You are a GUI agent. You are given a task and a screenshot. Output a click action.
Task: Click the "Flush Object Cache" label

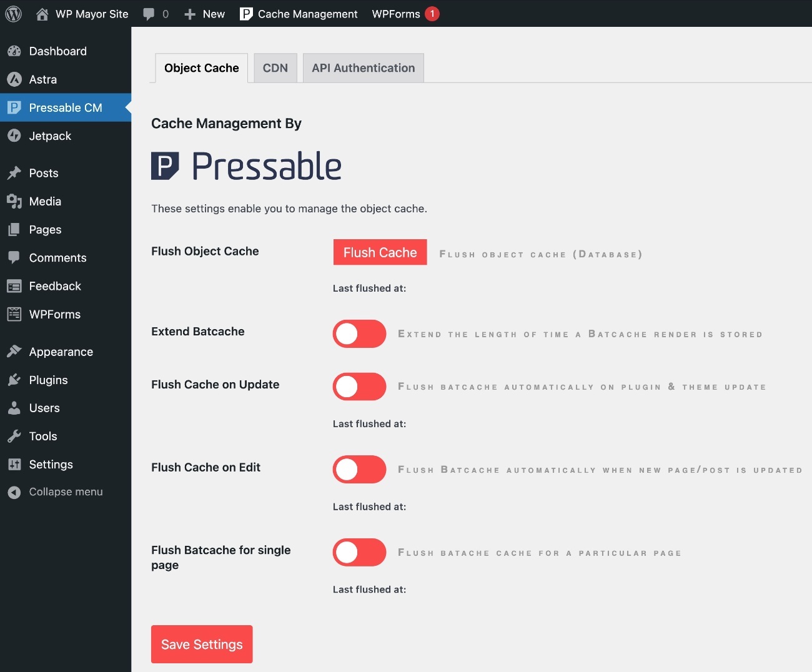[x=205, y=251]
